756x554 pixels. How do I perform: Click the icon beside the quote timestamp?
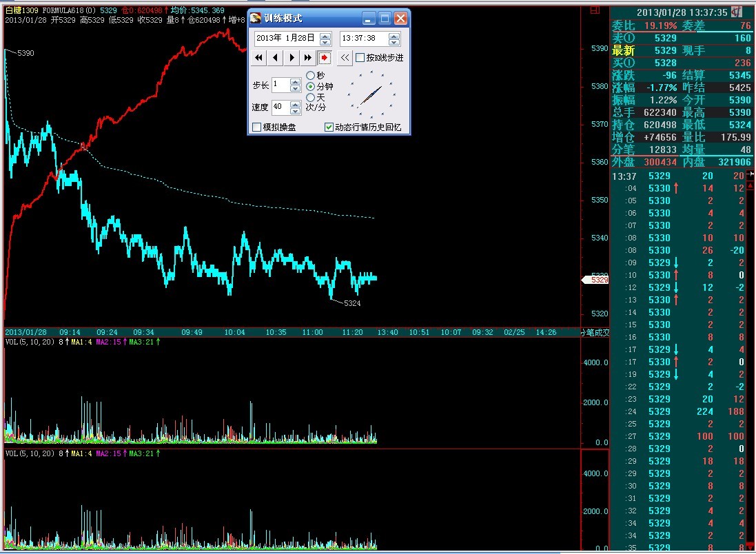[x=737, y=12]
